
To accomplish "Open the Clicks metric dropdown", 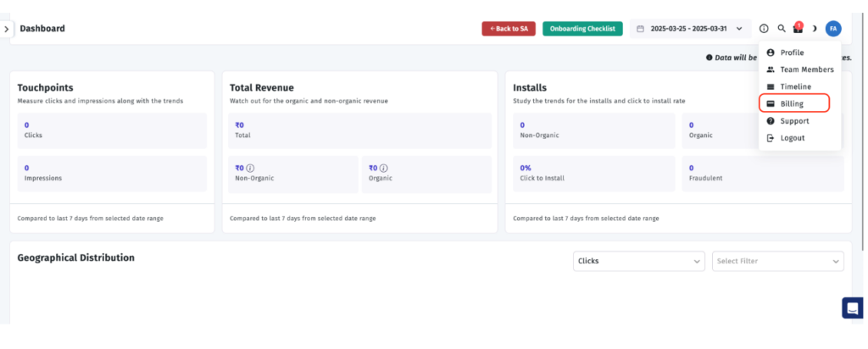I will tap(639, 261).
